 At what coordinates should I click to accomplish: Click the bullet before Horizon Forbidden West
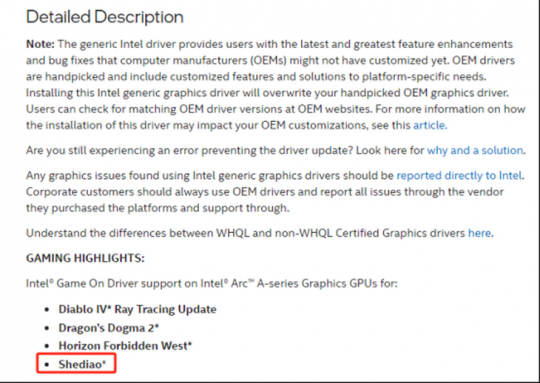pyautogui.click(x=47, y=346)
